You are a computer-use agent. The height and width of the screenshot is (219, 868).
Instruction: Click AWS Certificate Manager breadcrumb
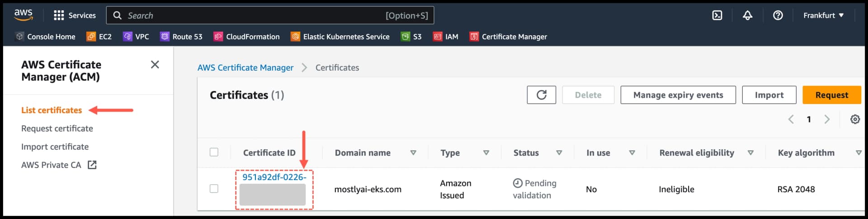245,67
